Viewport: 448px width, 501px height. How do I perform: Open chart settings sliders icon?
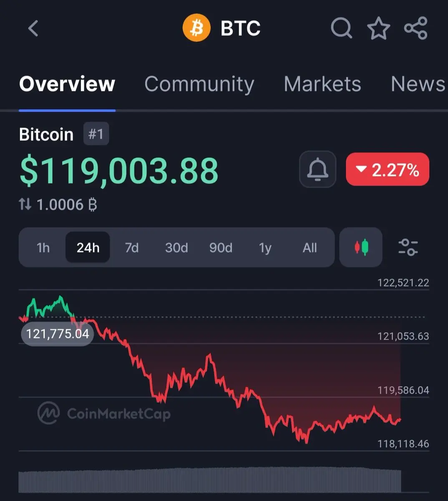tap(408, 247)
